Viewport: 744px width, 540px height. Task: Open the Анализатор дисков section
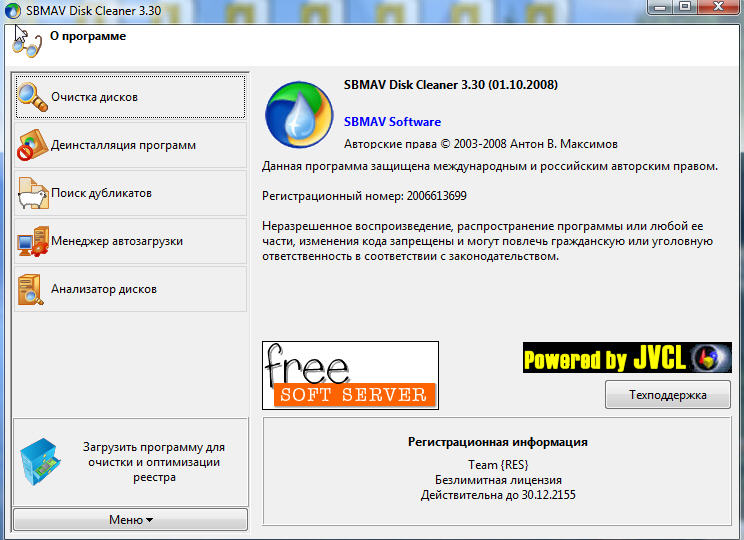coord(130,289)
